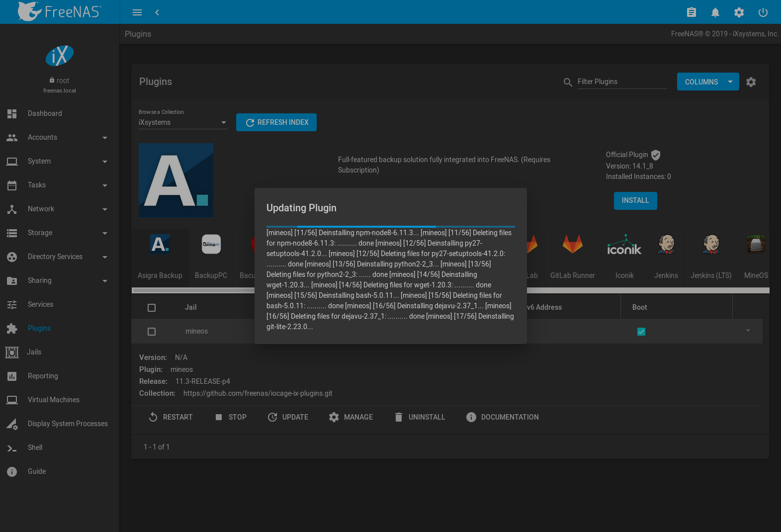This screenshot has height=532, width=781.
Task: Expand the Accounts menu
Action: [x=60, y=137]
